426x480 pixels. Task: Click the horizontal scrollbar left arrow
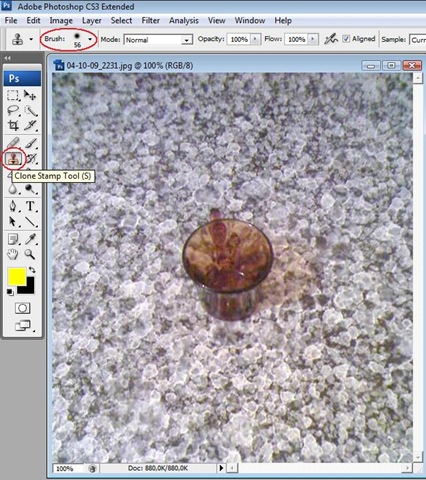tap(232, 468)
